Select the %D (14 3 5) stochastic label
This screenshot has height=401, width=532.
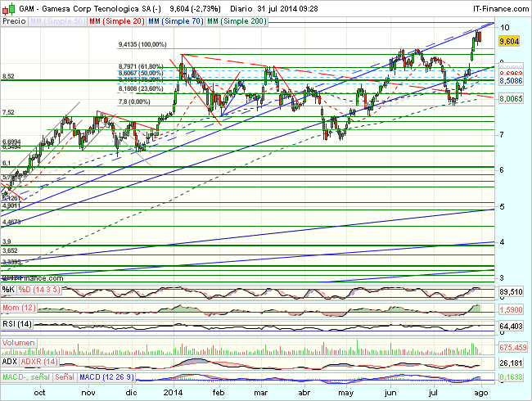click(x=39, y=290)
